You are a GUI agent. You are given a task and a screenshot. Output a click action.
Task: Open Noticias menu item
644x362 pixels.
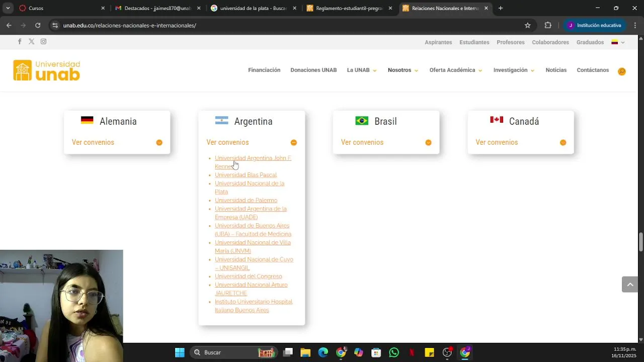(556, 70)
